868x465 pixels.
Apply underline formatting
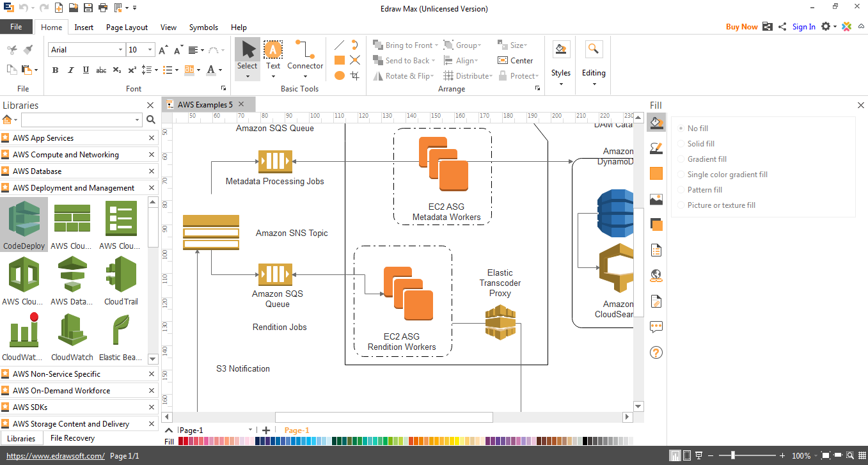point(86,70)
